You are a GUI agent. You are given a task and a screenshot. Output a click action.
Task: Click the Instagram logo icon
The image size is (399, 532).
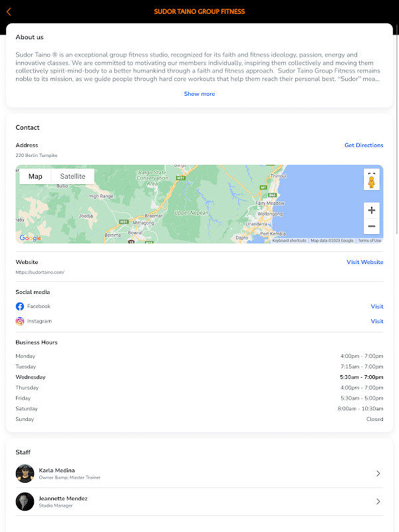point(20,321)
